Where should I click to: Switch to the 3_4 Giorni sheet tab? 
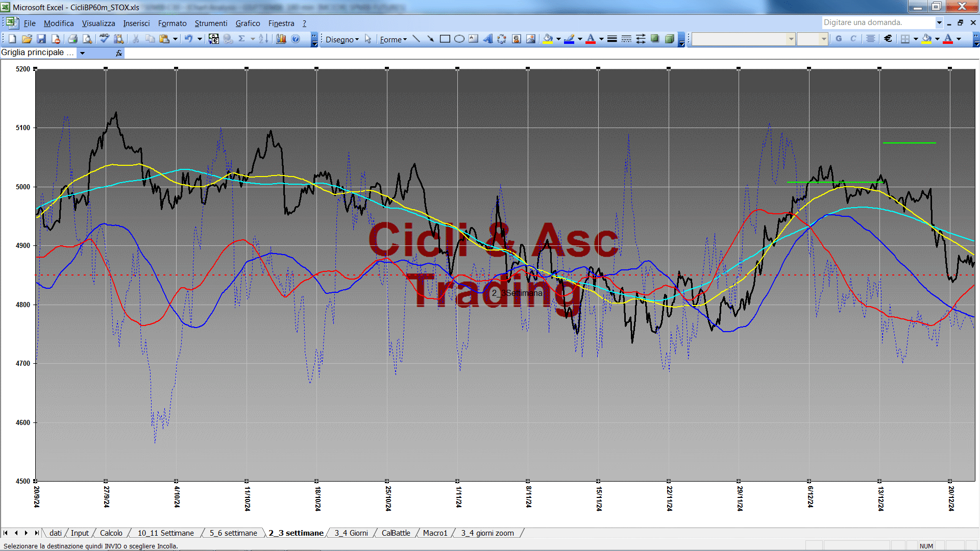coord(351,533)
